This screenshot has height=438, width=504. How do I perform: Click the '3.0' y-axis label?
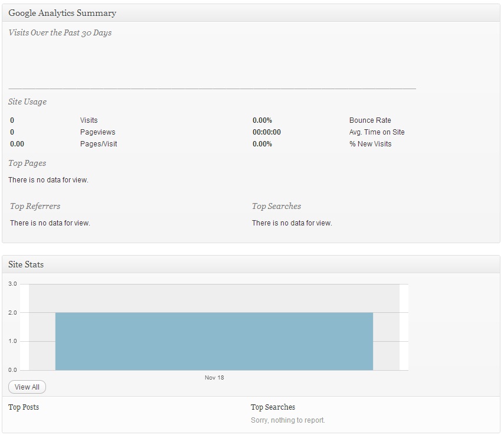pyautogui.click(x=12, y=284)
